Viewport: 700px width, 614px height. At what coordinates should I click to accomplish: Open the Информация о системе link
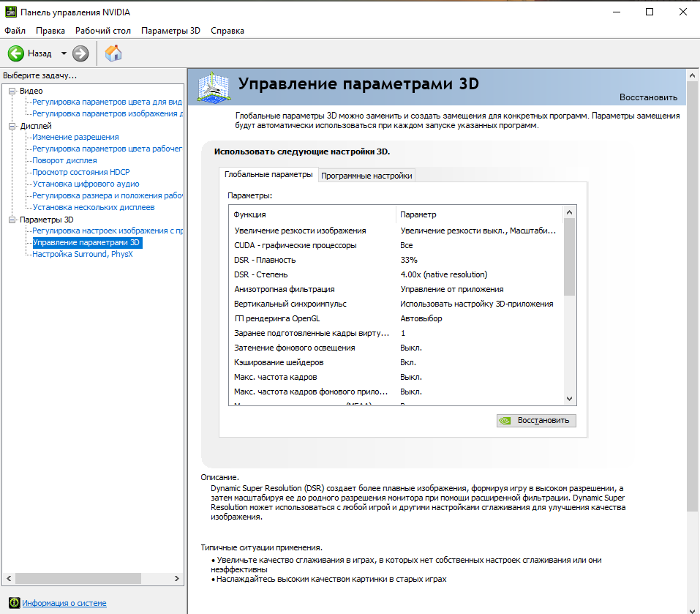(64, 603)
